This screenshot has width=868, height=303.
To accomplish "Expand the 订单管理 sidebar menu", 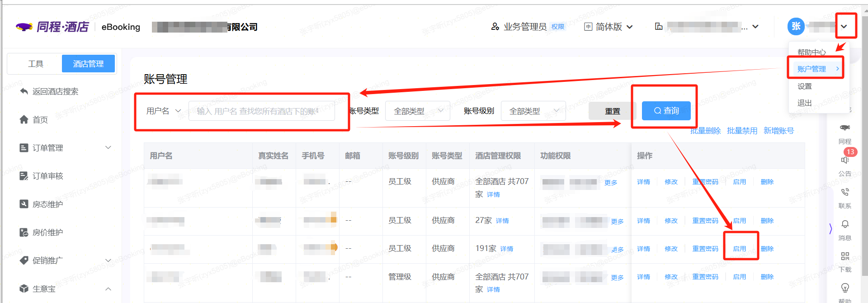I will (x=108, y=147).
